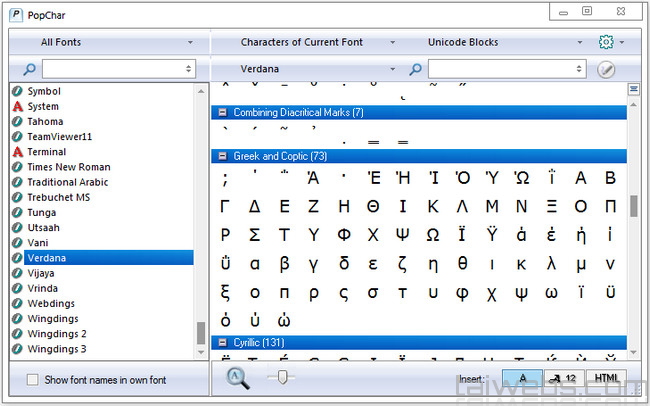Click the character search magnifier icon
Image resolution: width=650 pixels, height=406 pixels.
(x=416, y=69)
